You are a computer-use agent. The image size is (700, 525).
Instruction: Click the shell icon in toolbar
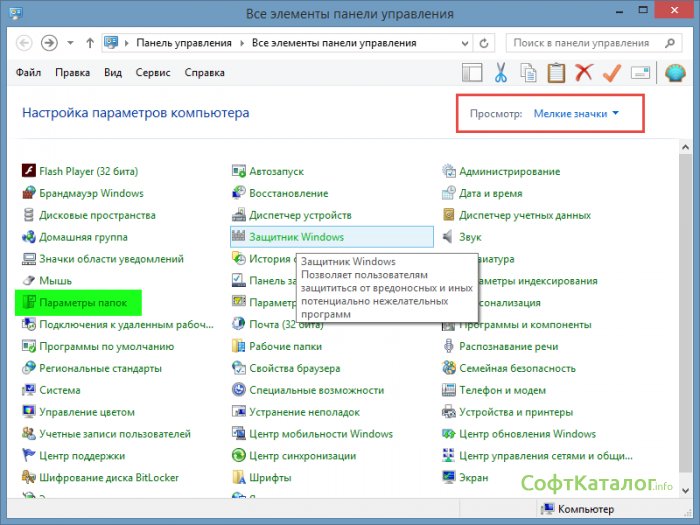[x=674, y=73]
